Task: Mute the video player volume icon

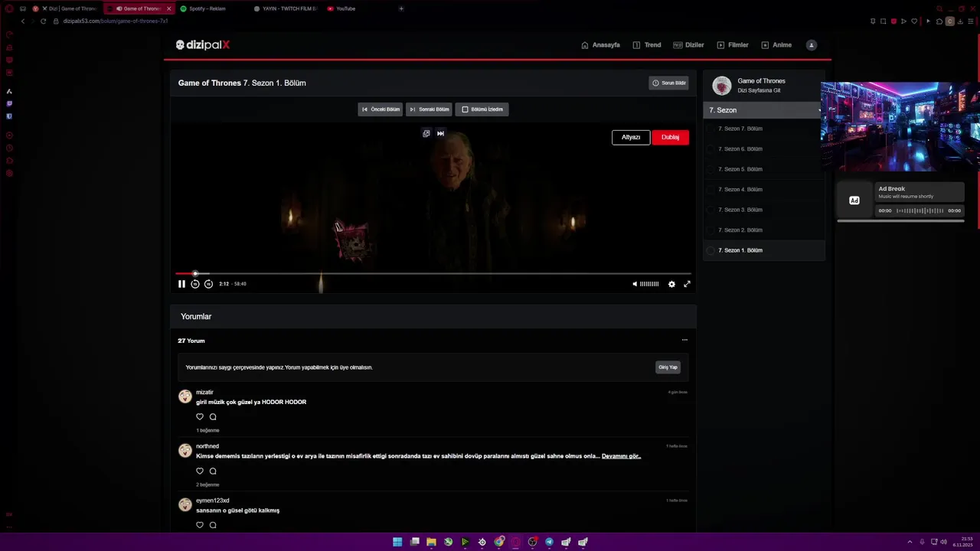Action: [635, 284]
